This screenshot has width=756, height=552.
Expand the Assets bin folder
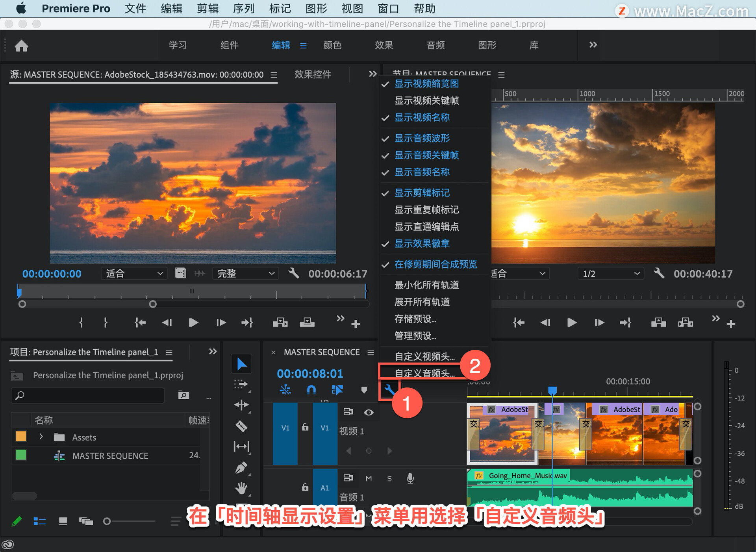41,437
